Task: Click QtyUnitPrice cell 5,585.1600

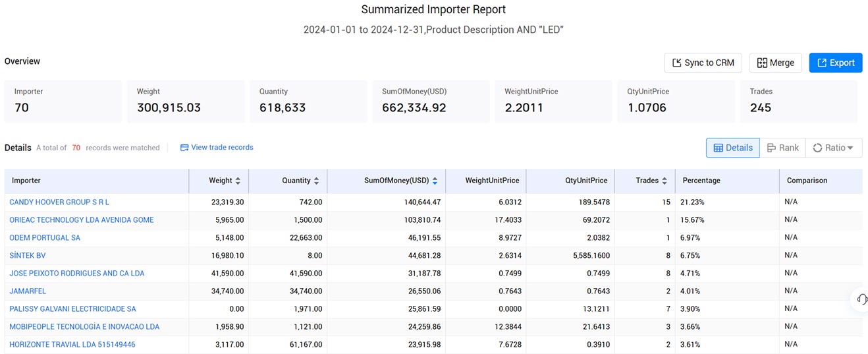Action: pyautogui.click(x=591, y=255)
